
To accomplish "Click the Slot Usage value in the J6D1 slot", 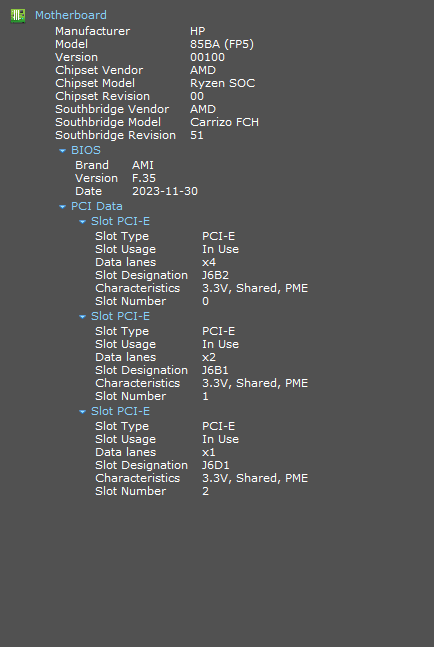I will [220, 439].
